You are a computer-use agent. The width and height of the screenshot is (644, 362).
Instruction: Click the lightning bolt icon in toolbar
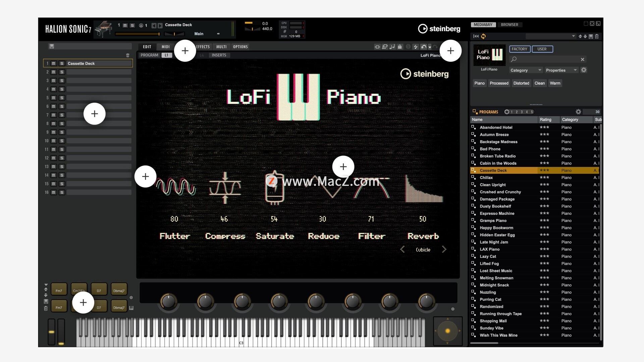[416, 47]
